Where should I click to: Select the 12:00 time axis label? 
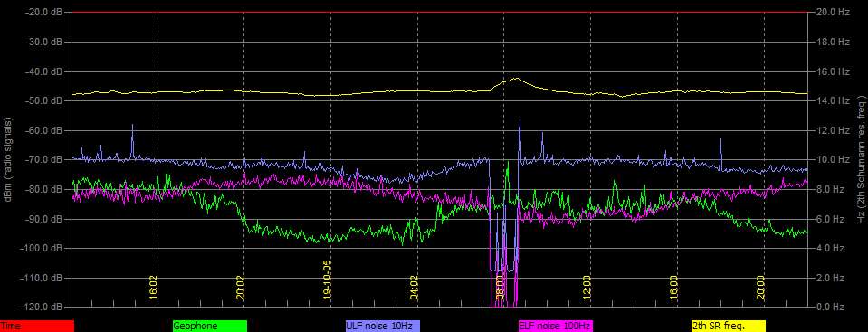tap(587, 288)
